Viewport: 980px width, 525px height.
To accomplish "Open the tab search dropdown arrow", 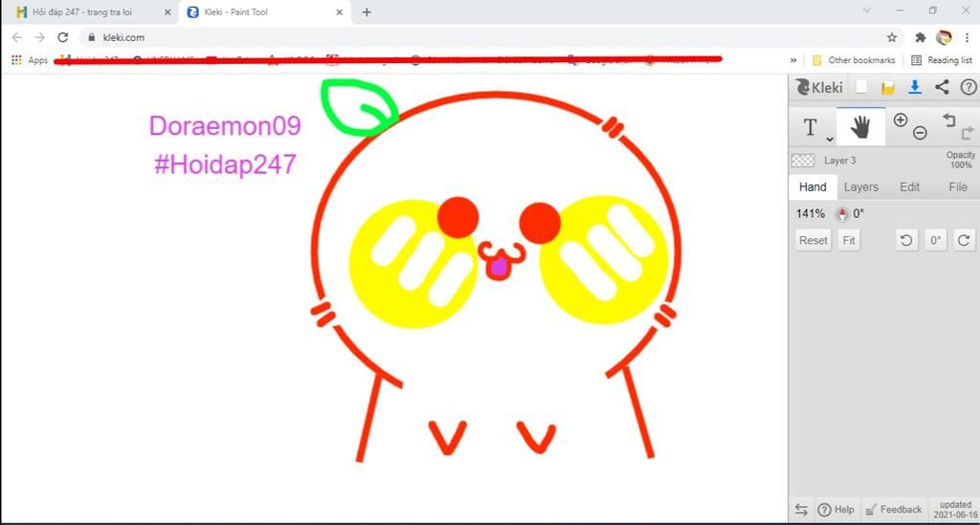I will (x=866, y=11).
